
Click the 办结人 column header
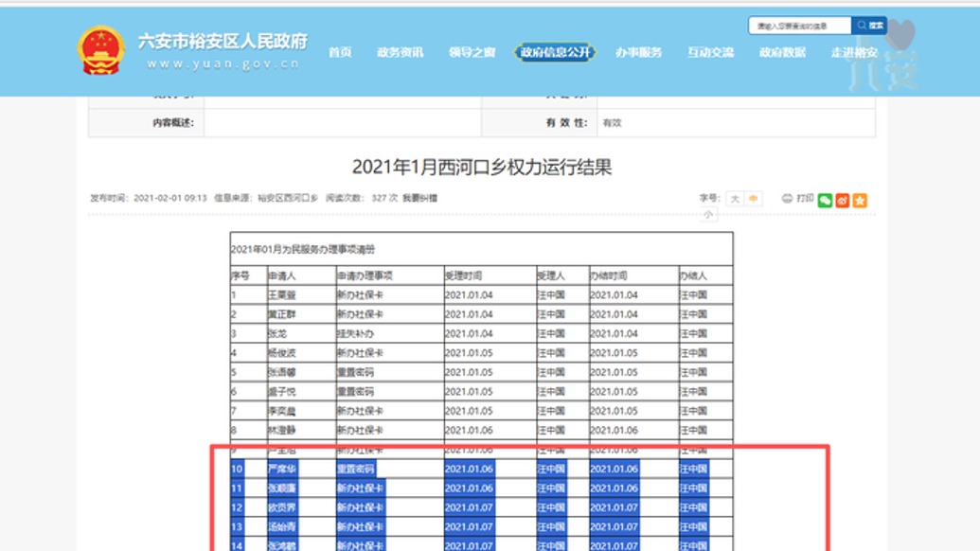point(693,275)
